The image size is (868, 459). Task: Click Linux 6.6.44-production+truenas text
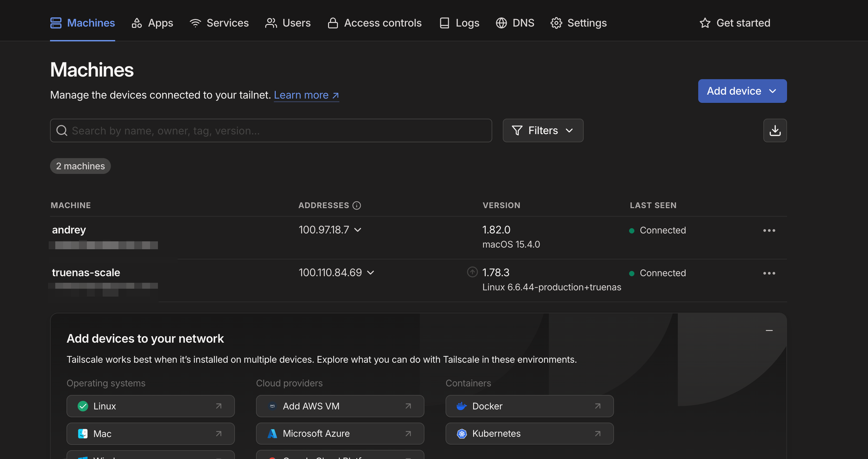pos(552,287)
